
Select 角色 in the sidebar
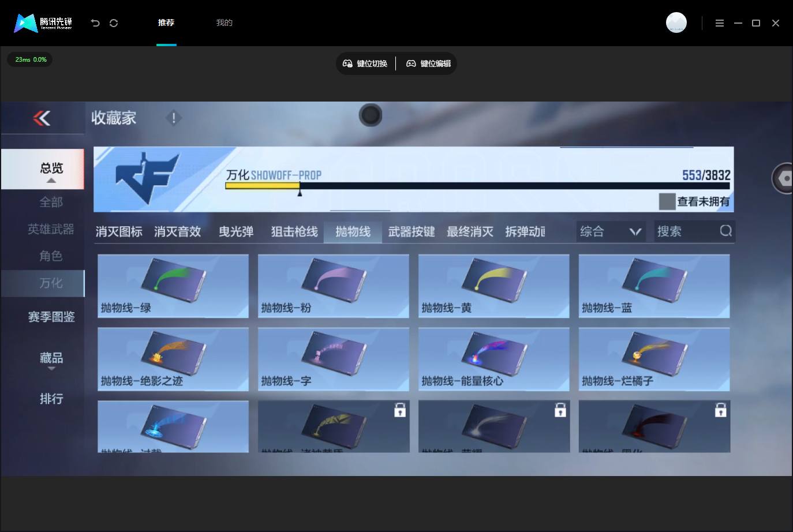[x=51, y=256]
